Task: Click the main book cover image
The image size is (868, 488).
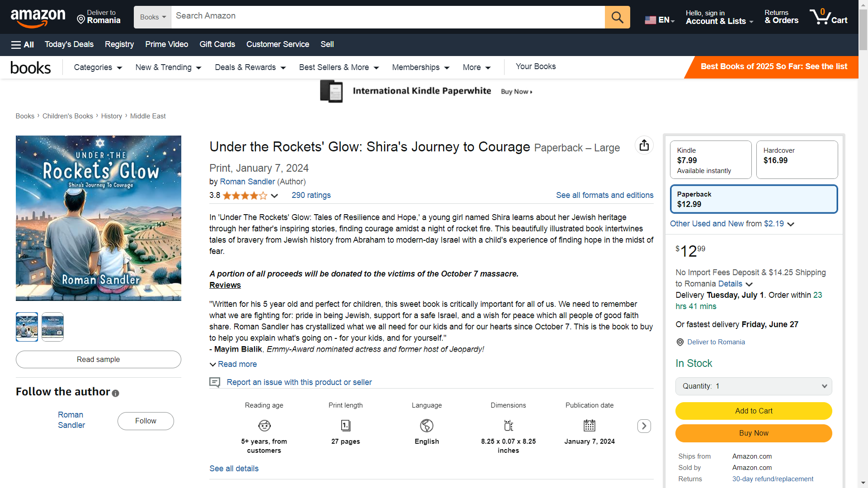Action: (99, 218)
